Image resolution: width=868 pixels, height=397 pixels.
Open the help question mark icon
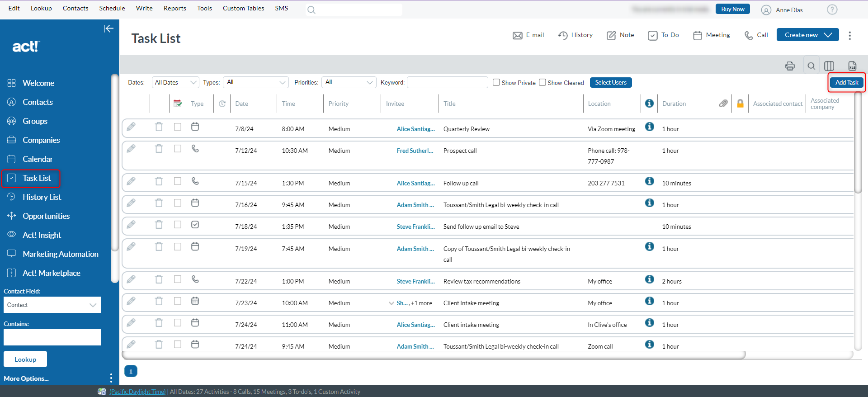point(832,9)
